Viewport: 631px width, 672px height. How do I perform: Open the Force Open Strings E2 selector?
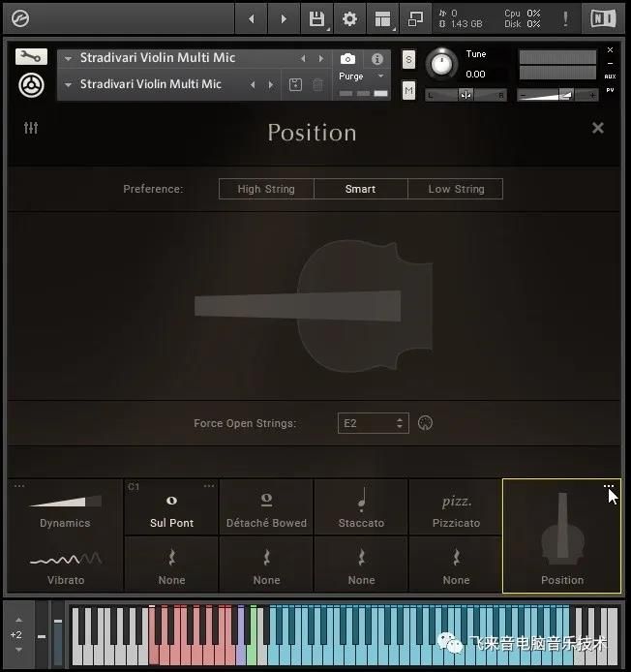tap(374, 423)
